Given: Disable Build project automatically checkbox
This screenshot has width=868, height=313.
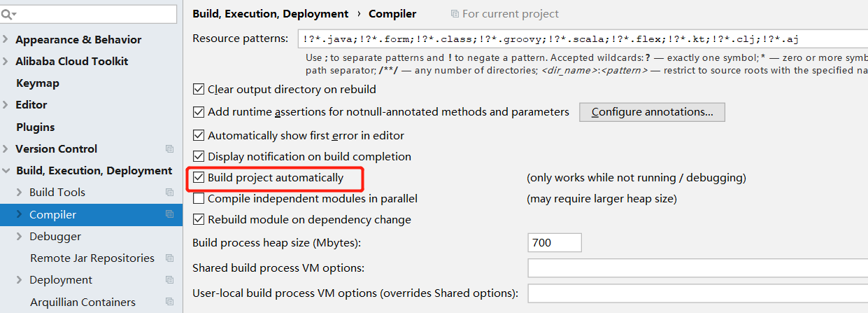Looking at the screenshot, I should coord(199,178).
